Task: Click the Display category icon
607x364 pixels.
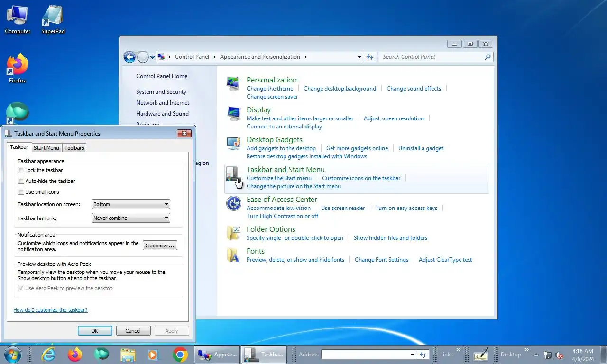Action: click(x=233, y=114)
